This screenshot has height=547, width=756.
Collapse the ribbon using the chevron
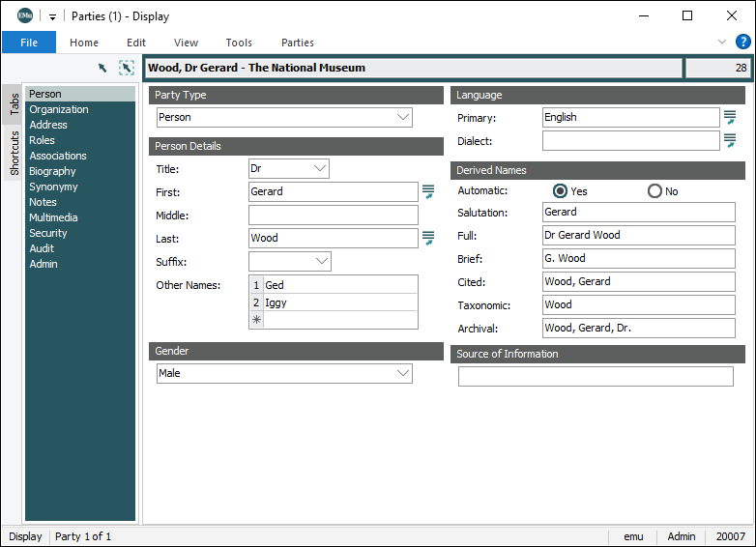(721, 42)
